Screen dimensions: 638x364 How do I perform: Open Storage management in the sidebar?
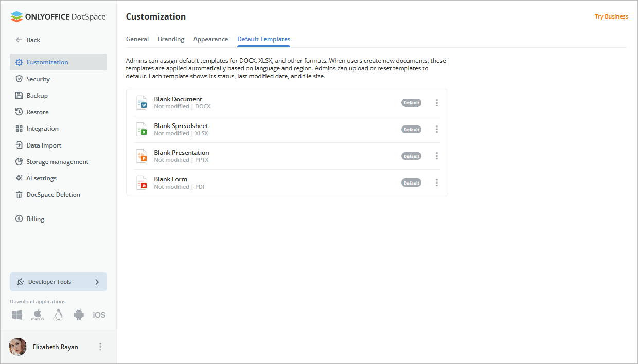coord(58,161)
